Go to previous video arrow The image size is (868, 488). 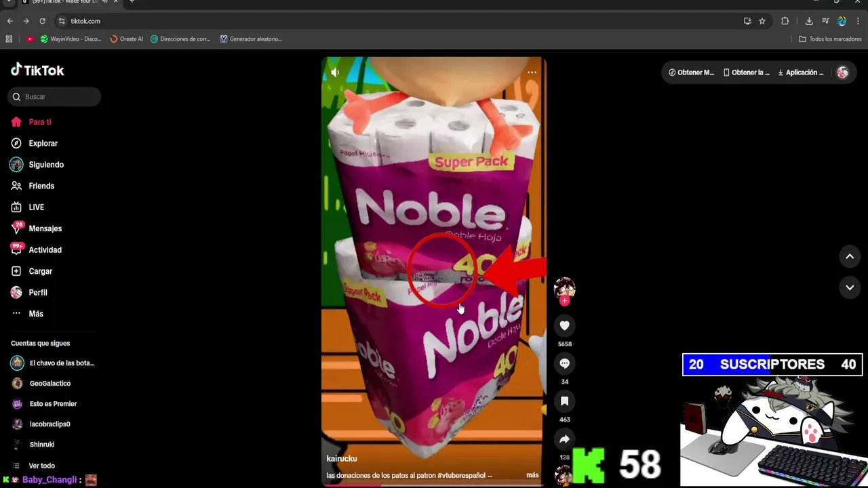coord(850,256)
